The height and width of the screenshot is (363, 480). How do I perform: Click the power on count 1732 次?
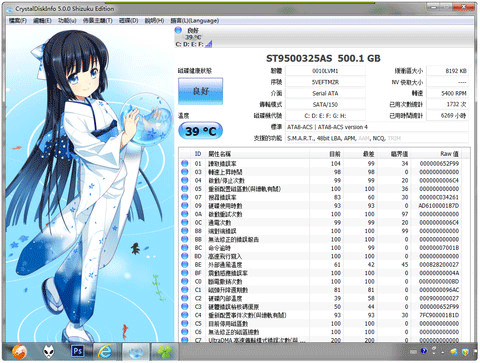448,105
